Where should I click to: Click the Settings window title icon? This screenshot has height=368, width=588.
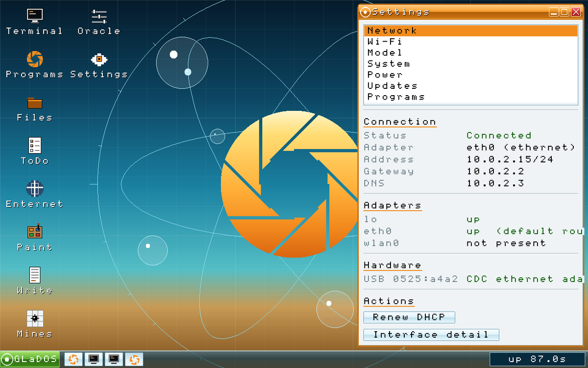pyautogui.click(x=365, y=12)
